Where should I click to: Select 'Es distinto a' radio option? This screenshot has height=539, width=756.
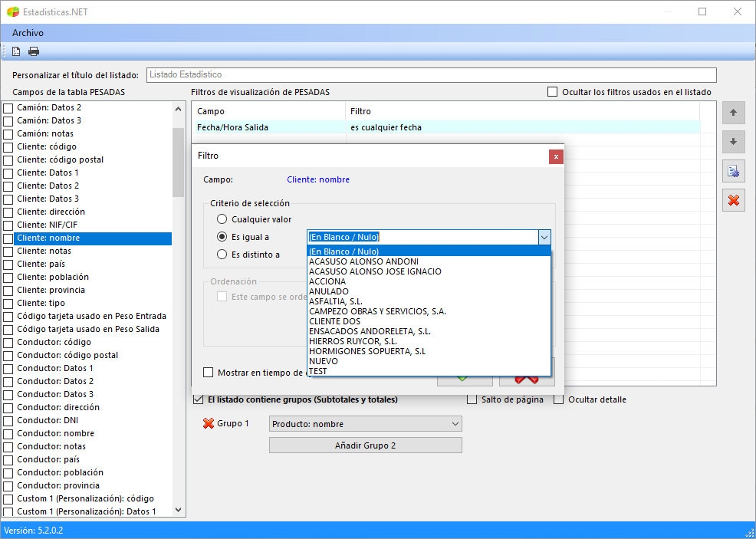tap(222, 254)
